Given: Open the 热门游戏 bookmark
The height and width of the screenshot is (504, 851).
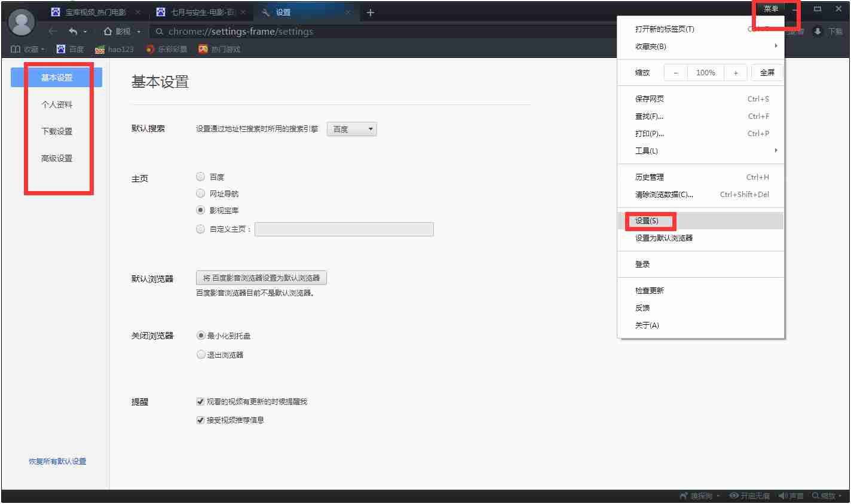Looking at the screenshot, I should click(219, 49).
